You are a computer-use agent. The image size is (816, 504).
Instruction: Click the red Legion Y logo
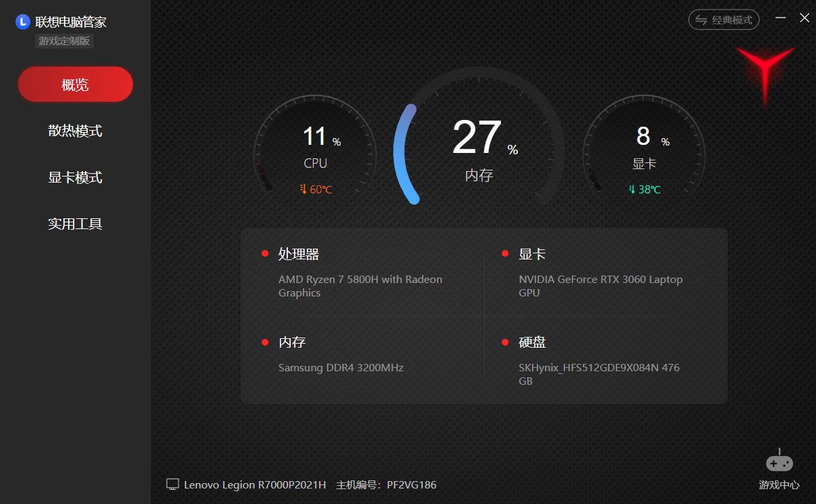pyautogui.click(x=765, y=75)
